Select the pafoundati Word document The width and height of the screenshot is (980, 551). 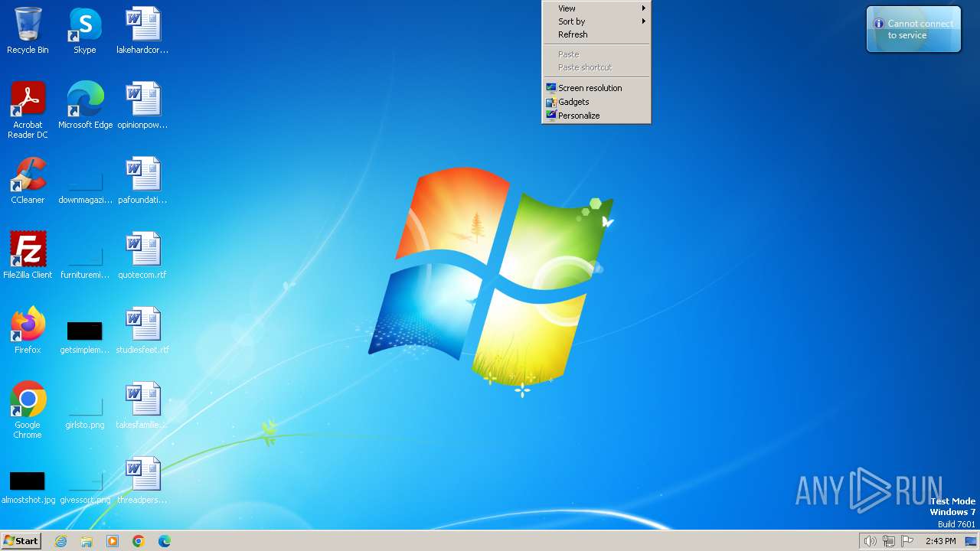pyautogui.click(x=142, y=181)
